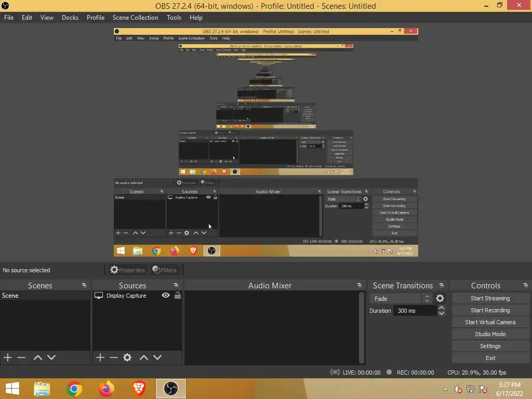This screenshot has width=532, height=399.
Task: Click Exit button in Controls
Action: point(490,358)
